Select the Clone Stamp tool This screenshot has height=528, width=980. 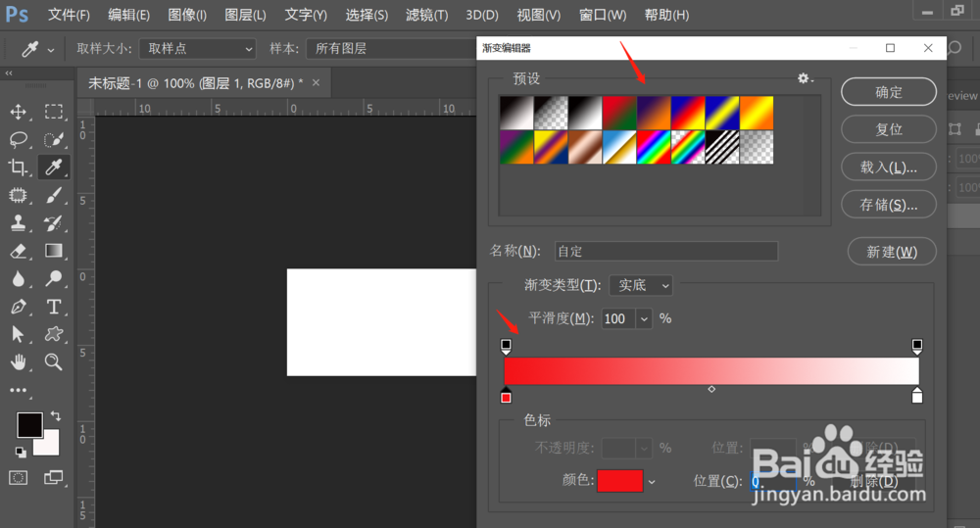pos(18,222)
